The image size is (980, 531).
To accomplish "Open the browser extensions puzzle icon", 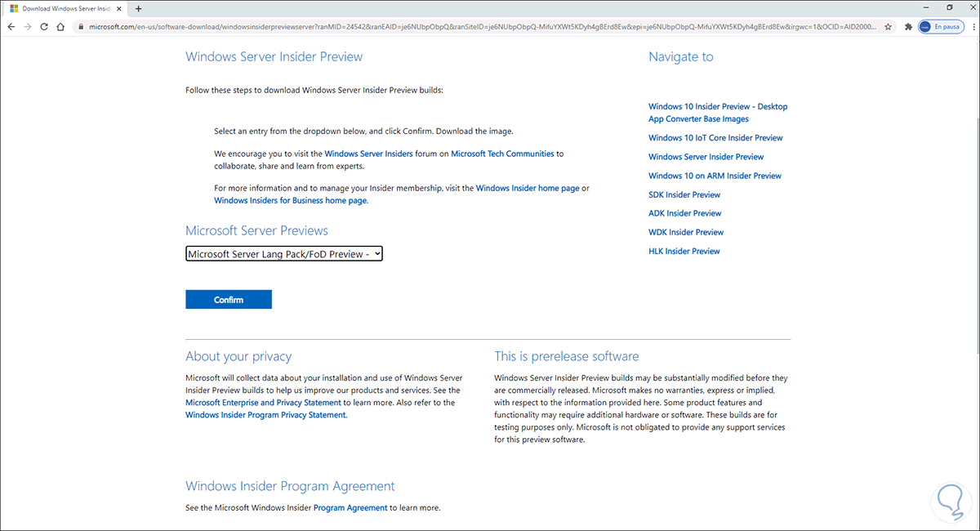I will coord(907,26).
